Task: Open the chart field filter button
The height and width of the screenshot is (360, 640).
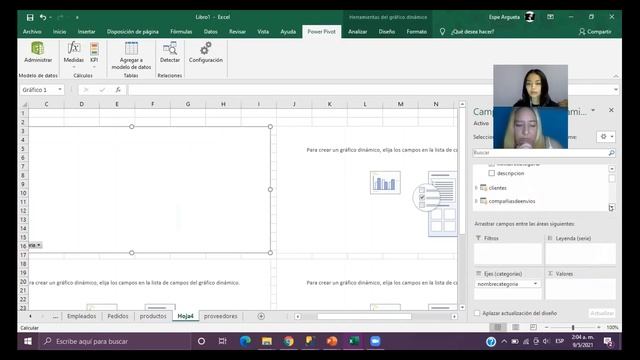Action: pyautogui.click(x=35, y=245)
